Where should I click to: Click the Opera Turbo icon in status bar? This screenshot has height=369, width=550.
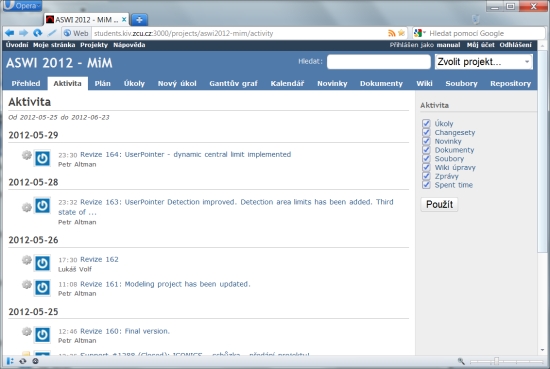(x=35, y=361)
